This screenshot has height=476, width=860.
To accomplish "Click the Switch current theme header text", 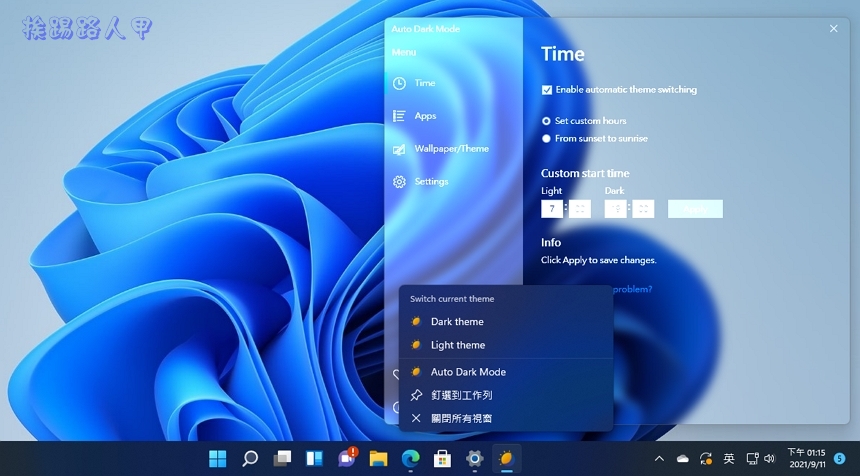I will 452,299.
